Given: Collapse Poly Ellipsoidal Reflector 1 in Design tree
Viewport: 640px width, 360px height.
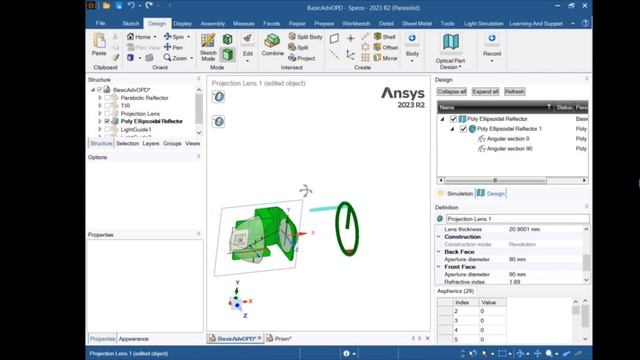Looking at the screenshot, I should (x=452, y=129).
